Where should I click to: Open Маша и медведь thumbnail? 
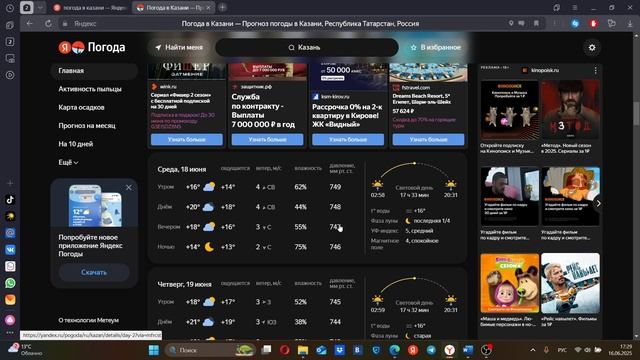[x=509, y=283]
